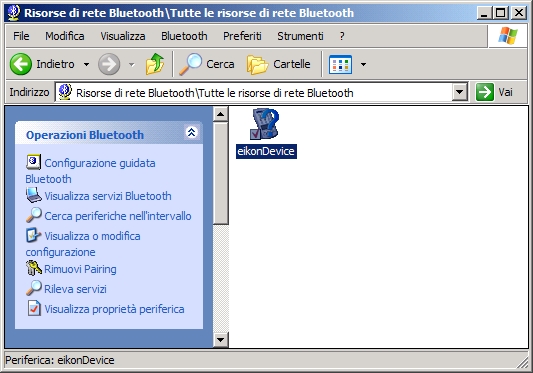Click the title bar Bluetooth window icon

[14, 13]
